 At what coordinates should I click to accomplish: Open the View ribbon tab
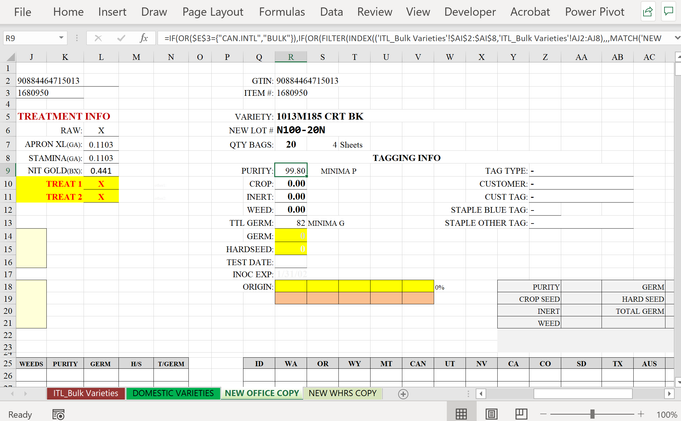tap(418, 12)
